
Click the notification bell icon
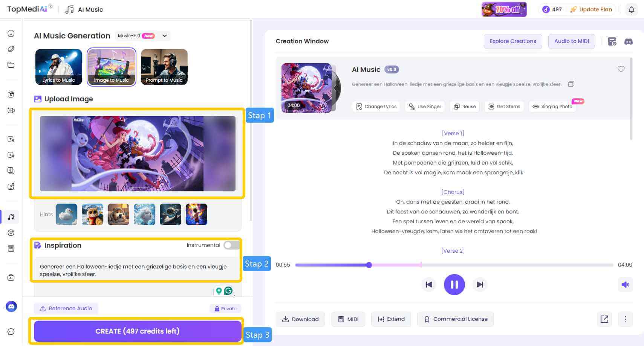(631, 9)
